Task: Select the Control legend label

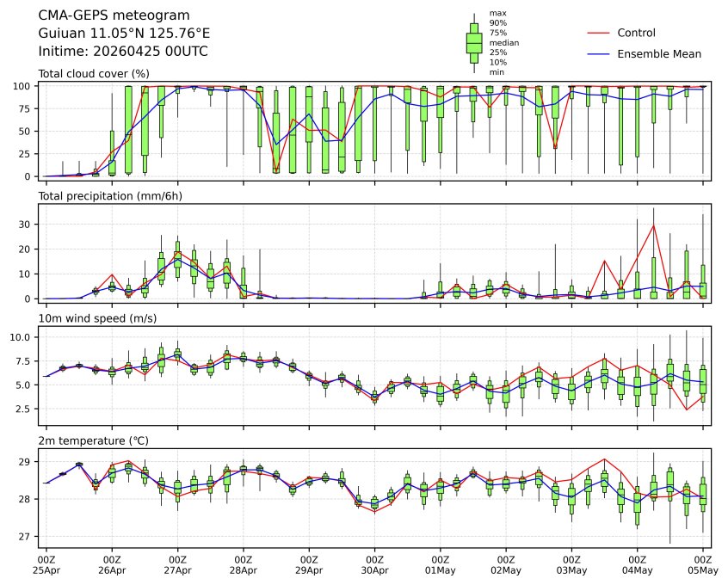Action: 636,34
